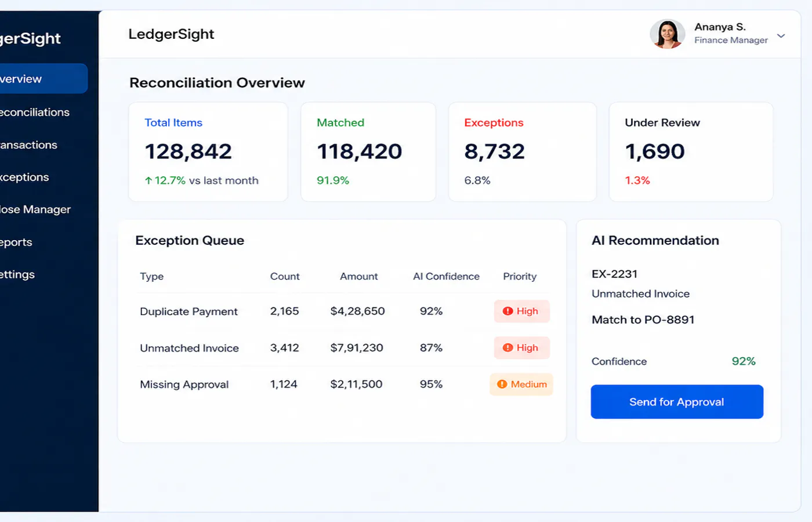This screenshot has width=812, height=522.
Task: Click Ananya S. profile avatar photo
Action: [x=668, y=34]
